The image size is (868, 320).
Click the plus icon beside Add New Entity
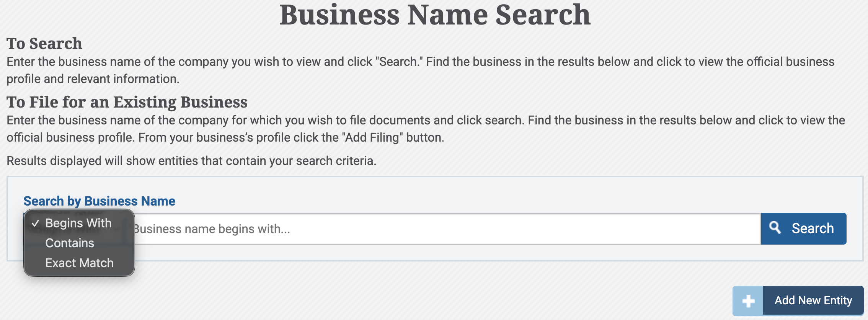pyautogui.click(x=748, y=301)
